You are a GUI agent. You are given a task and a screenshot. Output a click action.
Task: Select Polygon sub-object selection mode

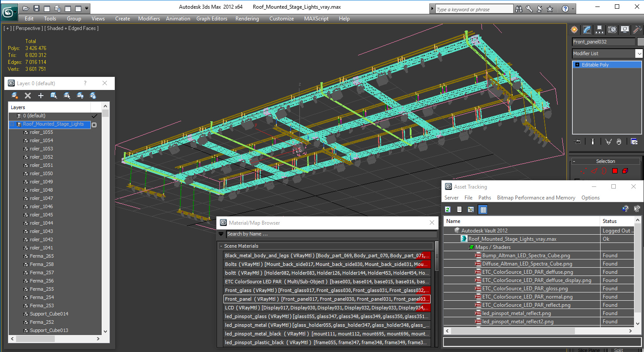[615, 171]
